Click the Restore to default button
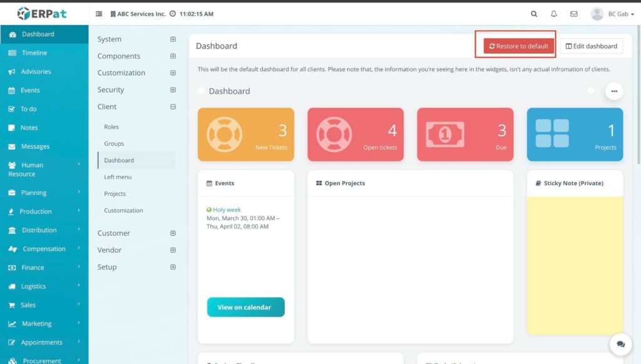The width and height of the screenshot is (641, 364). 519,46
